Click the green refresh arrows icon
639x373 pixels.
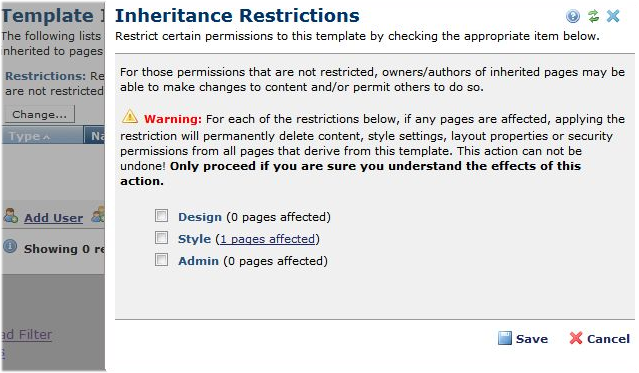(x=593, y=16)
